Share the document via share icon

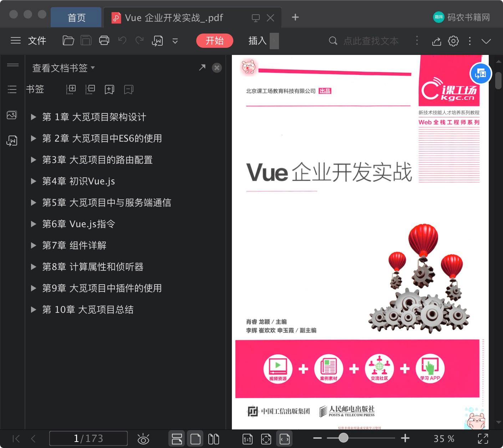(x=437, y=41)
